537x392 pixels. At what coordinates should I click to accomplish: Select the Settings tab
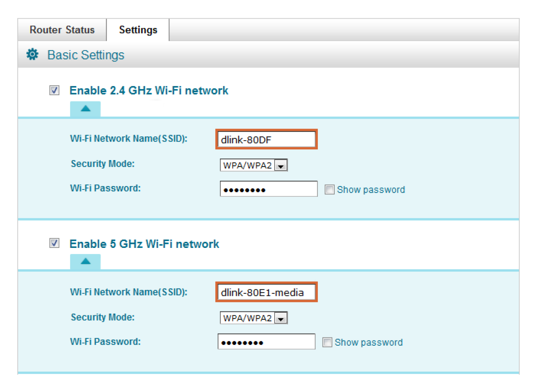[x=138, y=30]
